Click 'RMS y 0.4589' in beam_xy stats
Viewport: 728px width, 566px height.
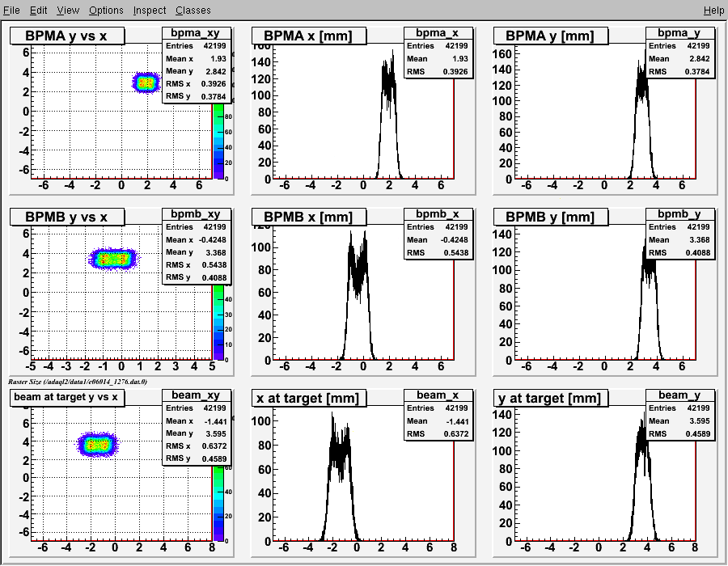coord(196,458)
